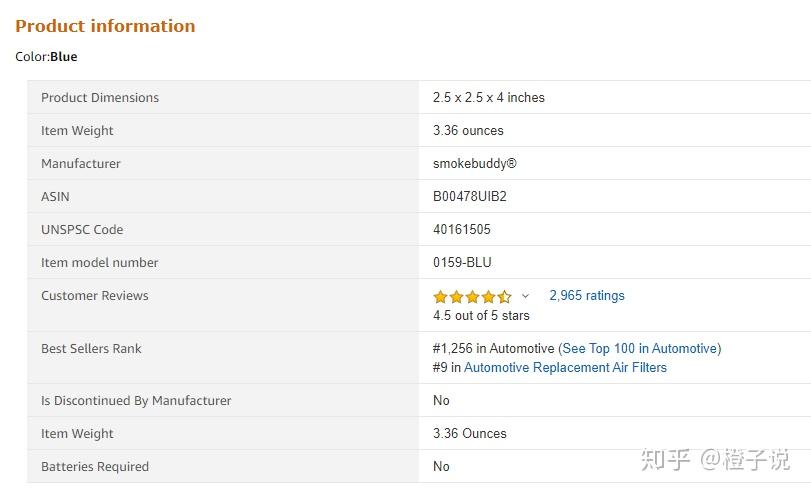Open See Top 100 in Automotive link
The height and width of the screenshot is (492, 811).
[x=639, y=348]
